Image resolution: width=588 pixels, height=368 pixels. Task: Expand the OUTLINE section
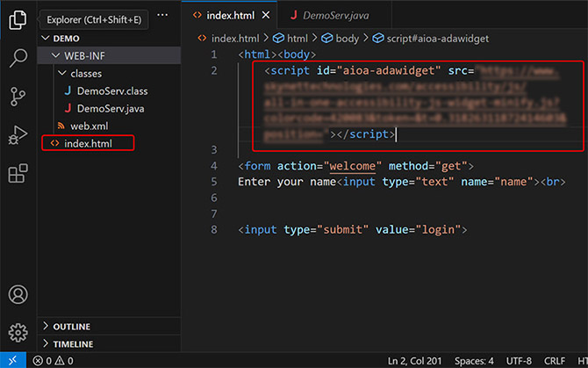[x=71, y=327]
